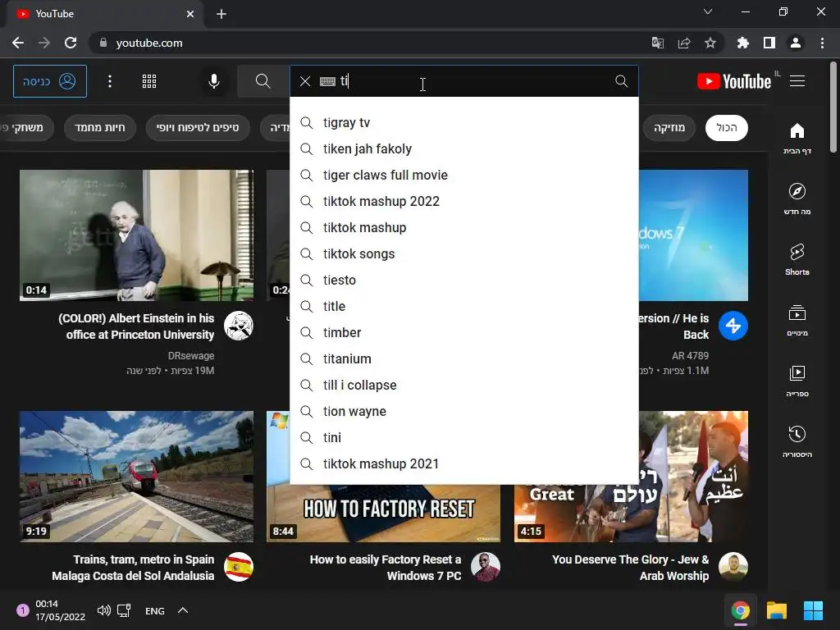Viewport: 840px width, 630px height.
Task: Open File Explorer from the taskbar
Action: coord(776,610)
